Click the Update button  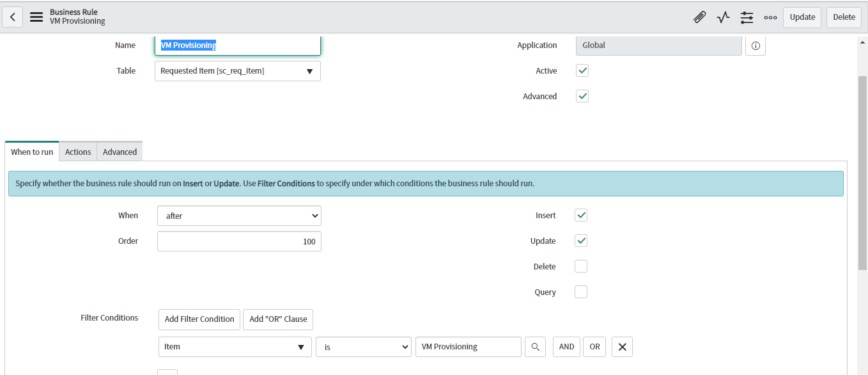coord(802,17)
